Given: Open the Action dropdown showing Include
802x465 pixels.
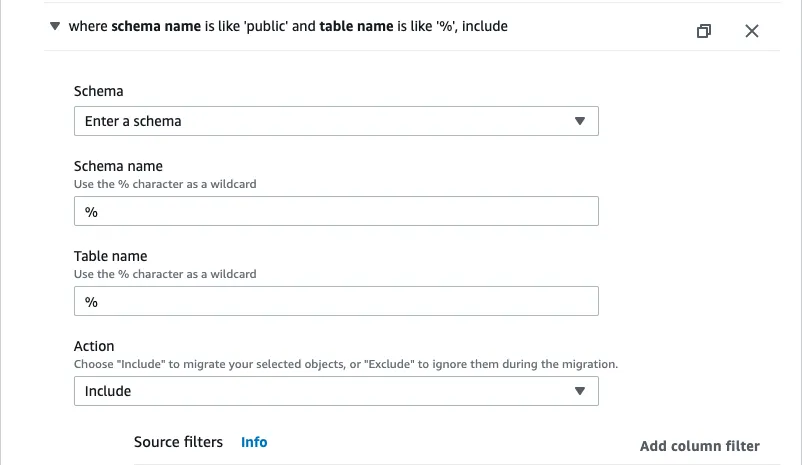Looking at the screenshot, I should pyautogui.click(x=336, y=391).
